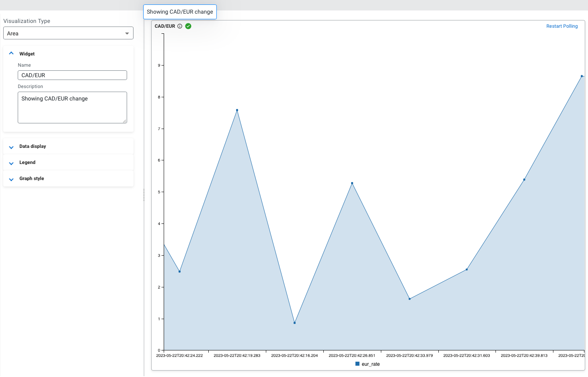Click into the Description text area

pos(72,107)
